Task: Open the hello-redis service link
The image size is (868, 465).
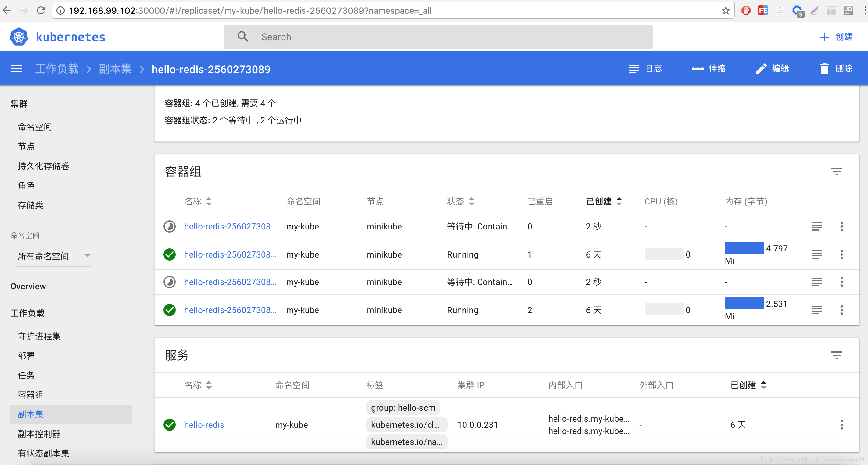Action: coord(204,424)
